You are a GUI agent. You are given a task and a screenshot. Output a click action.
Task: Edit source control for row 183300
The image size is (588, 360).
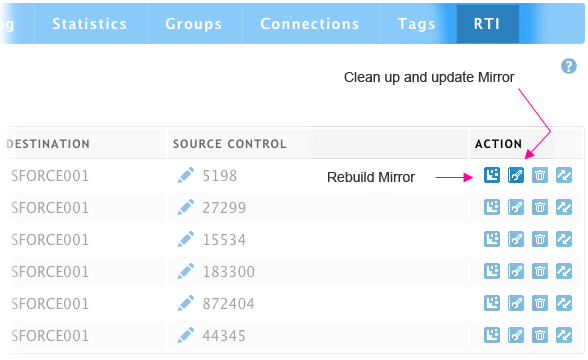coord(186,271)
